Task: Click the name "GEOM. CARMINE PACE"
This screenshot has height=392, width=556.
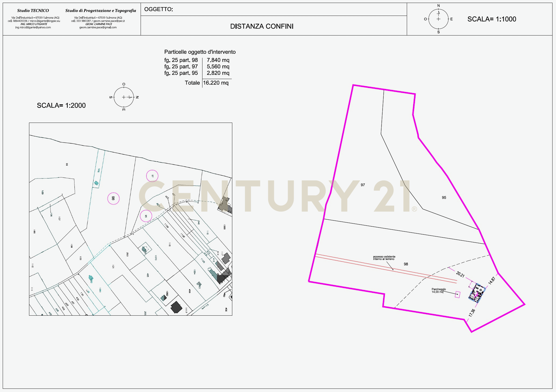Action: [x=99, y=24]
